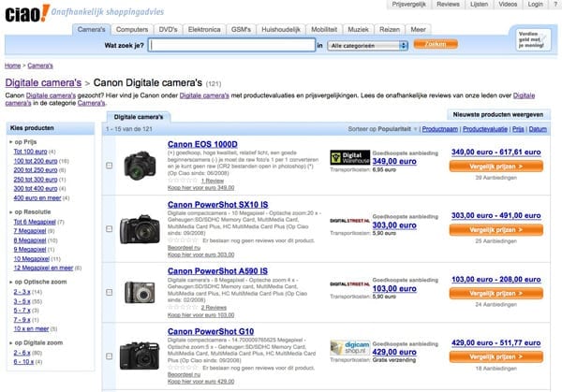Viewport: 562px width, 392px height.
Task: Filter price '100 tot 200 euro'
Action: click(36, 161)
